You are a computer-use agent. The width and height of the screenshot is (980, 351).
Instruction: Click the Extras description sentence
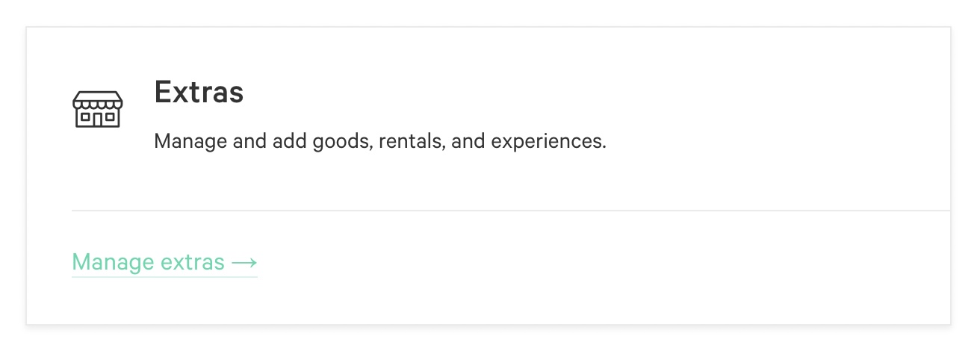pos(379,141)
